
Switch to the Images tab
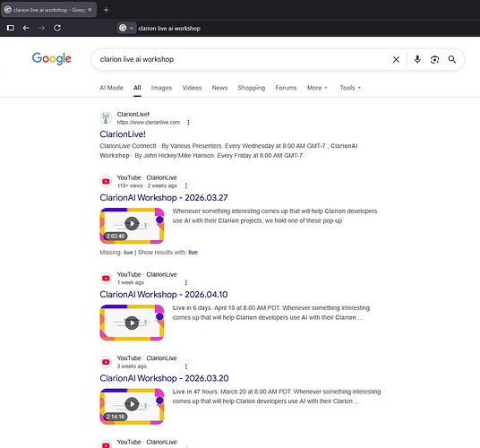click(x=161, y=88)
